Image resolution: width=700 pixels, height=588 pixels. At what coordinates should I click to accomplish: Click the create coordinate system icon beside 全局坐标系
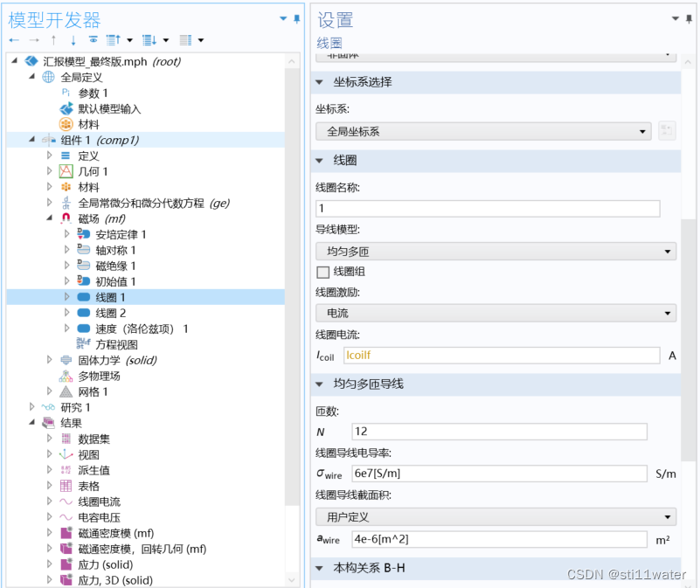coord(668,129)
